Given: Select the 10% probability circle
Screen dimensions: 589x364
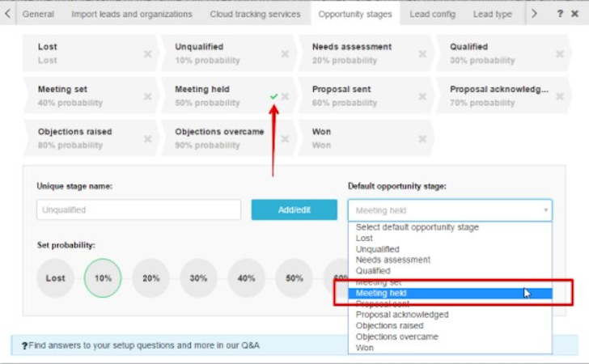Looking at the screenshot, I should click(103, 277).
